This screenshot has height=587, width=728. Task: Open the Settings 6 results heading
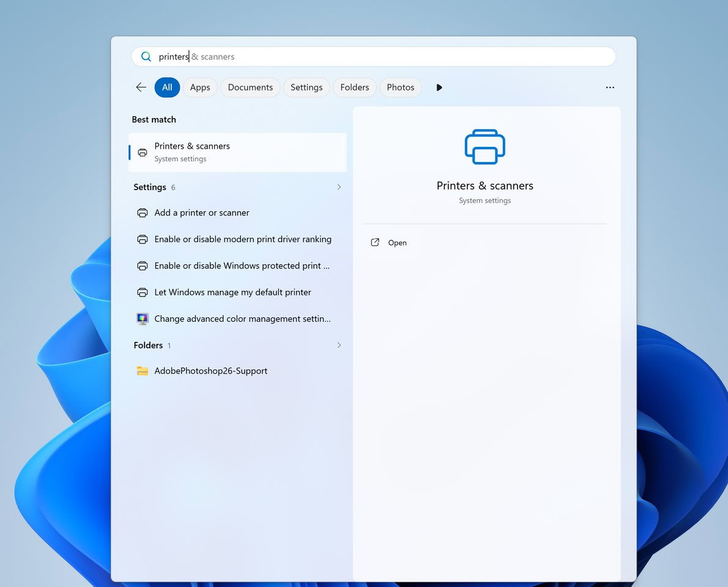click(x=155, y=187)
